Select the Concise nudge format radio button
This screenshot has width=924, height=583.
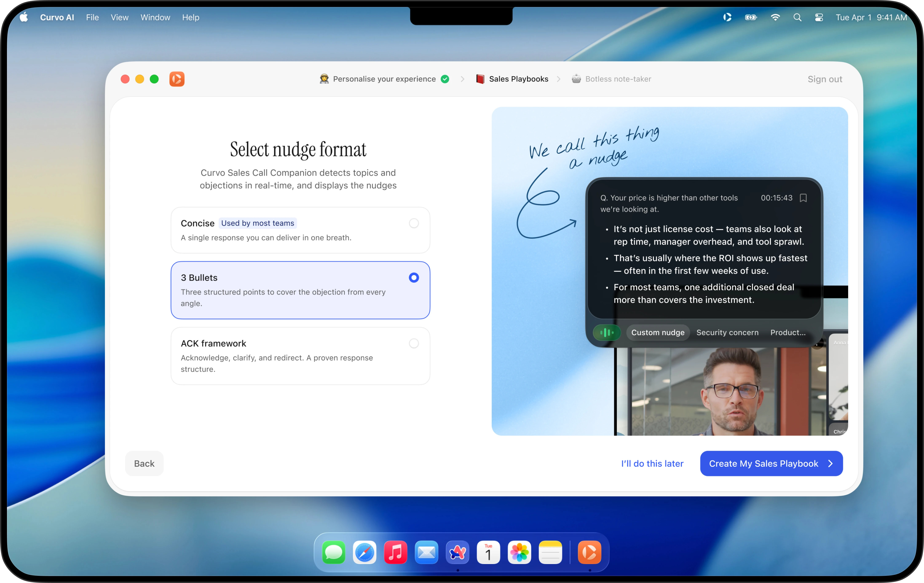[x=414, y=223]
